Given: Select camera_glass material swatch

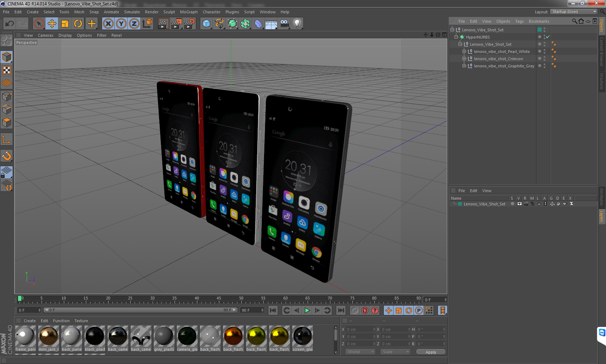Looking at the screenshot, I should [187, 338].
